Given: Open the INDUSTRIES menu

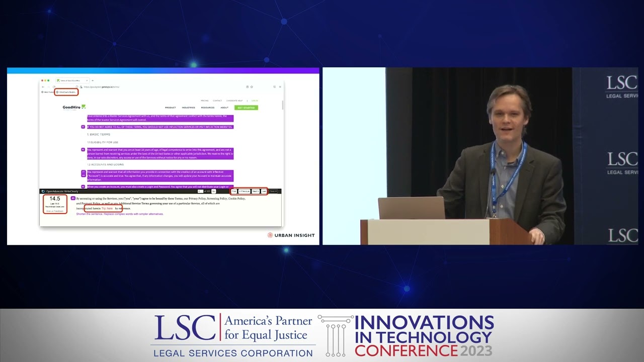Looking at the screenshot, I should click(189, 108).
